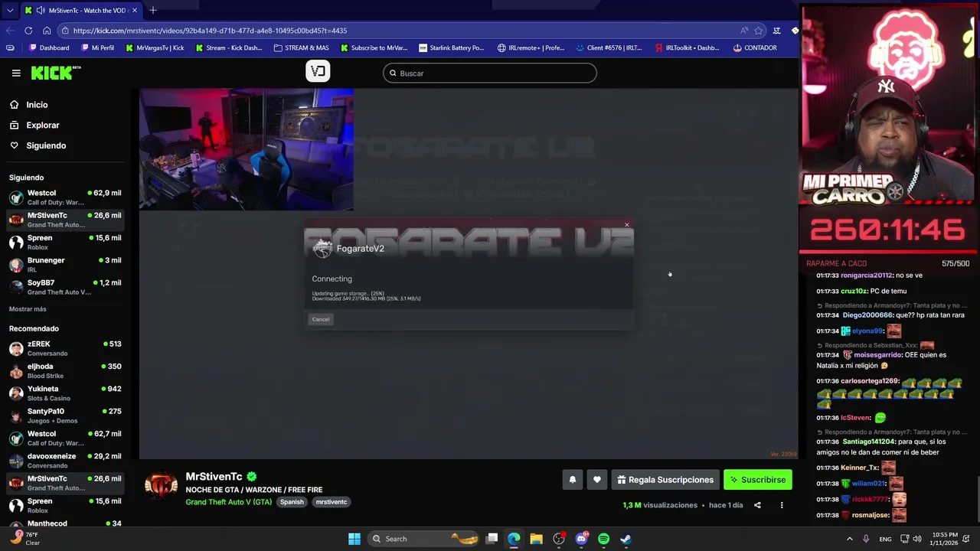Open the three-dot more options menu
The width and height of the screenshot is (980, 551).
tap(782, 505)
